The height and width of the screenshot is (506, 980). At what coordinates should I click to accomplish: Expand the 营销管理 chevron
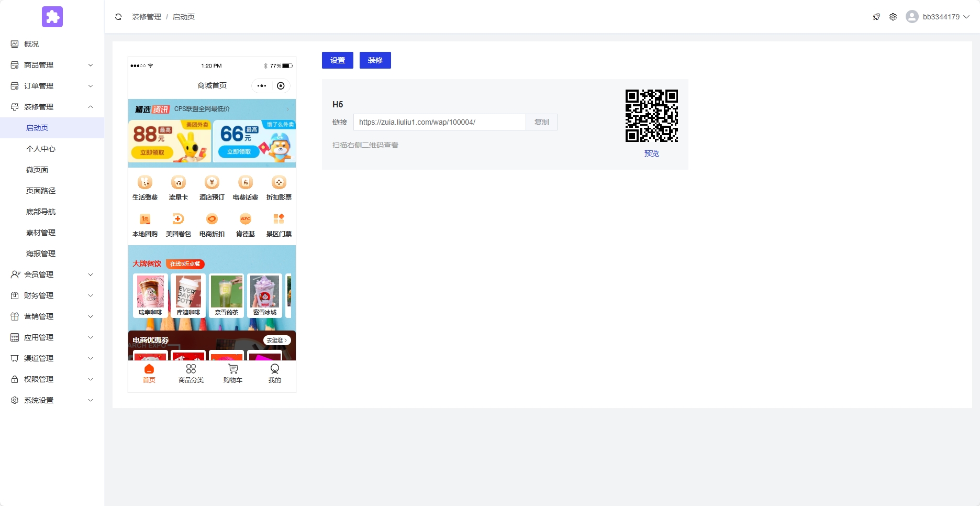(91, 316)
